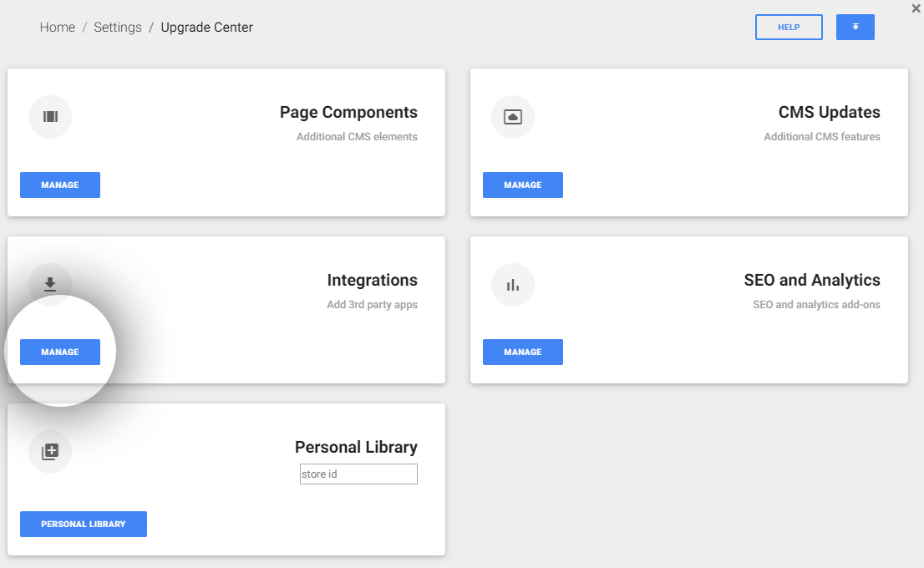Screen dimensions: 924x568
Task: Navigate to Settings in the breadcrumb
Action: click(118, 27)
